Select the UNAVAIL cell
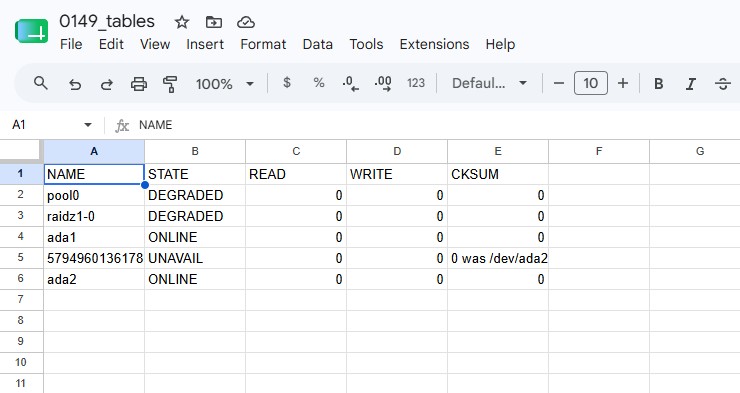Image resolution: width=740 pixels, height=393 pixels. [195, 258]
